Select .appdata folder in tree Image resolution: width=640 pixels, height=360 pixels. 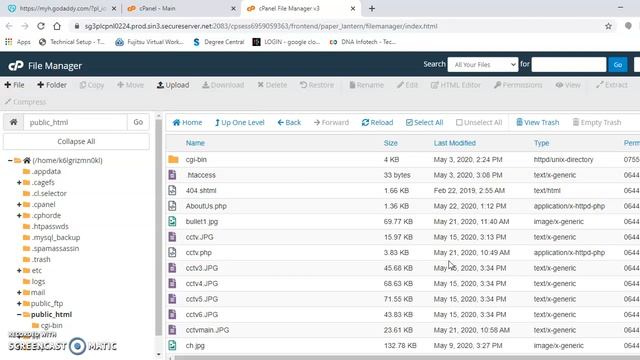click(46, 171)
